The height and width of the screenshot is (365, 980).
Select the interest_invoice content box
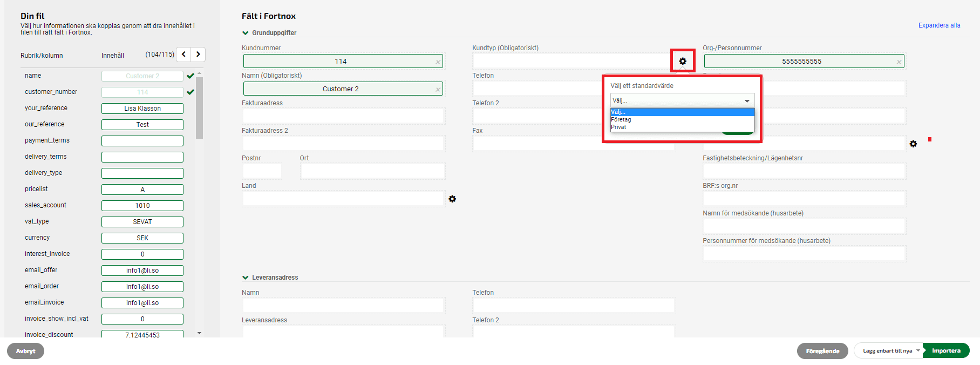[142, 254]
